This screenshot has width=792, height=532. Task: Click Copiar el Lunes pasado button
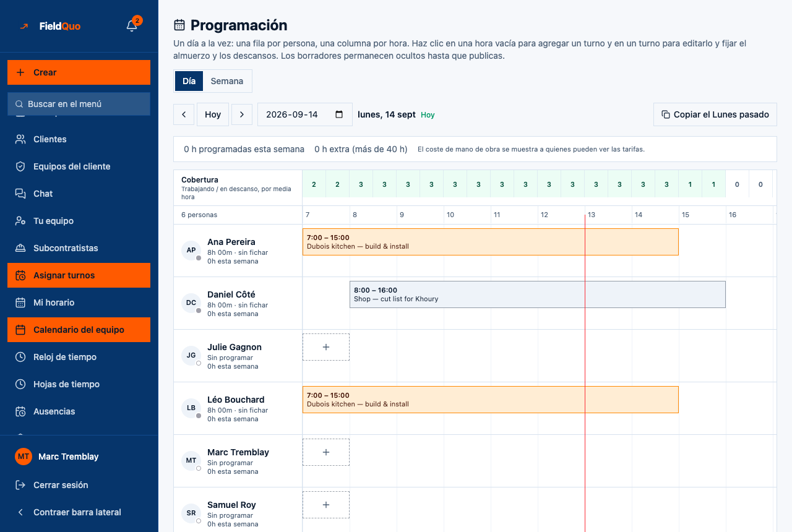coord(715,114)
